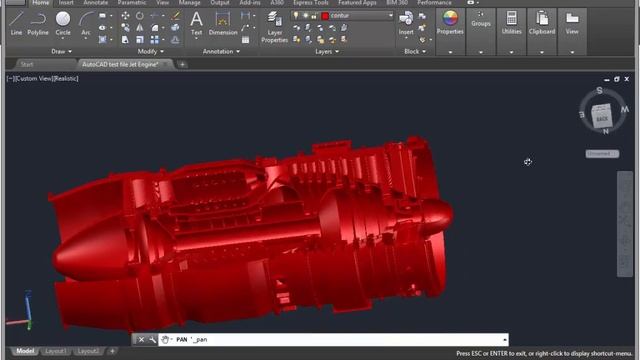Expand the Draw panel

62,51
